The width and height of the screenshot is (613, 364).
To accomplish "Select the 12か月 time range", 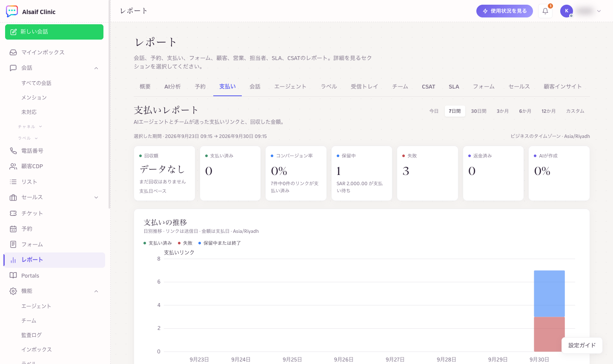I will (x=549, y=111).
